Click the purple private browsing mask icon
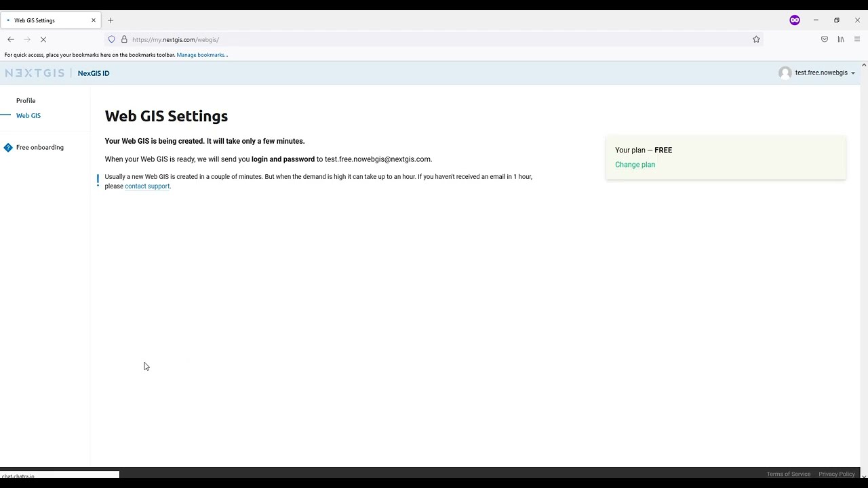The width and height of the screenshot is (868, 488). pyautogui.click(x=795, y=20)
